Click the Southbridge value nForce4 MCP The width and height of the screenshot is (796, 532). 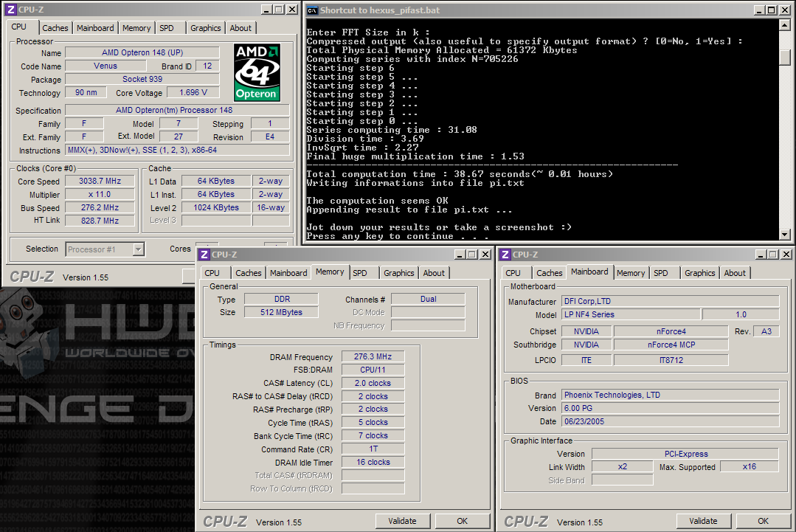pyautogui.click(x=671, y=344)
